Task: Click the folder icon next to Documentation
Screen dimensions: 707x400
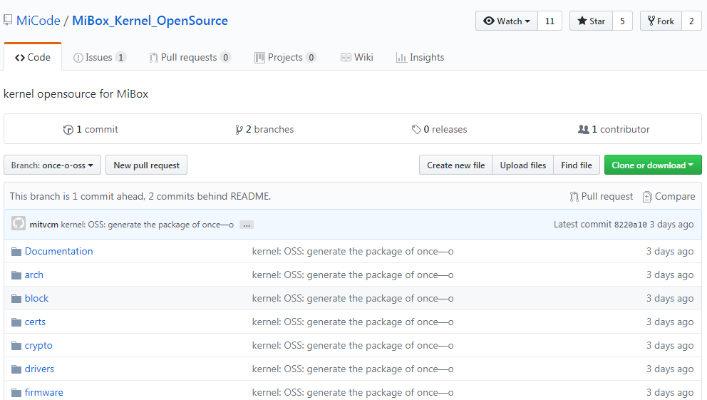Action: pos(16,251)
